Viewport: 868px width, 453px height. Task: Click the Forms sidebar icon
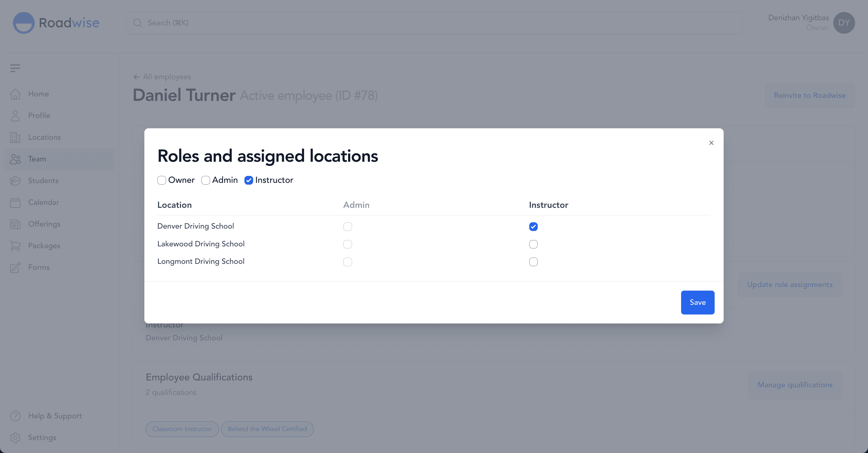15,267
